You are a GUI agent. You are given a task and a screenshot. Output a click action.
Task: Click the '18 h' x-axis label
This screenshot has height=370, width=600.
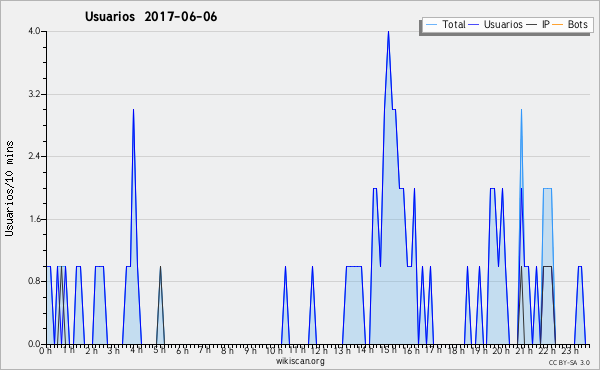click(x=456, y=350)
